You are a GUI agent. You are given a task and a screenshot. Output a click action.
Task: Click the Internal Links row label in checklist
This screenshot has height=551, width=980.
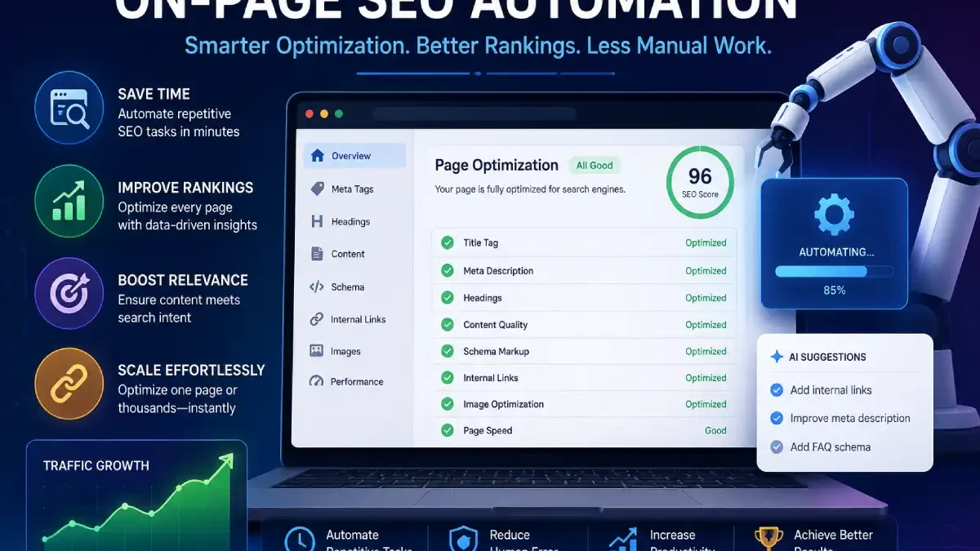(491, 377)
